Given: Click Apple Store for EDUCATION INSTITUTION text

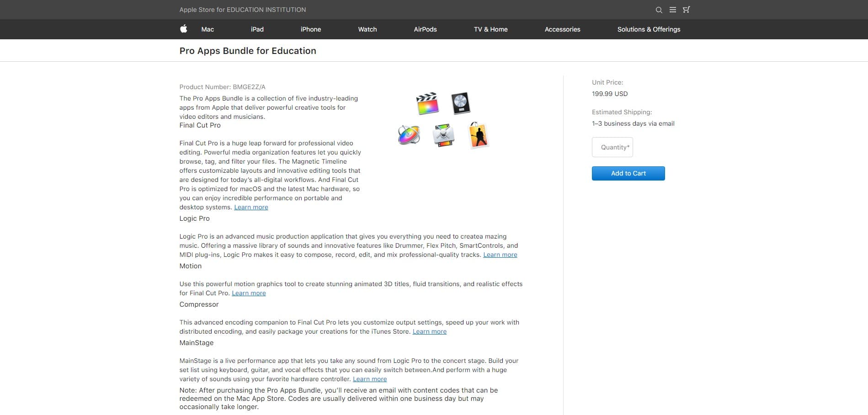Looking at the screenshot, I should 243,10.
